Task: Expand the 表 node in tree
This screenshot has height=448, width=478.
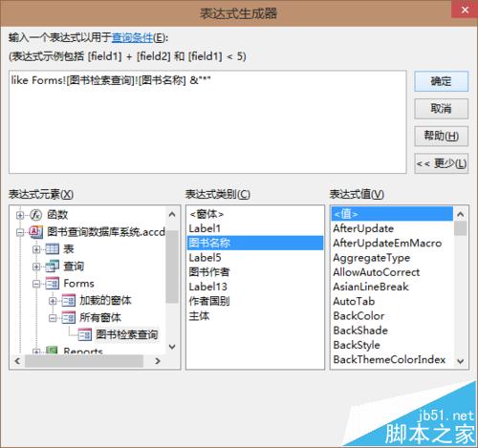Action: [36, 249]
